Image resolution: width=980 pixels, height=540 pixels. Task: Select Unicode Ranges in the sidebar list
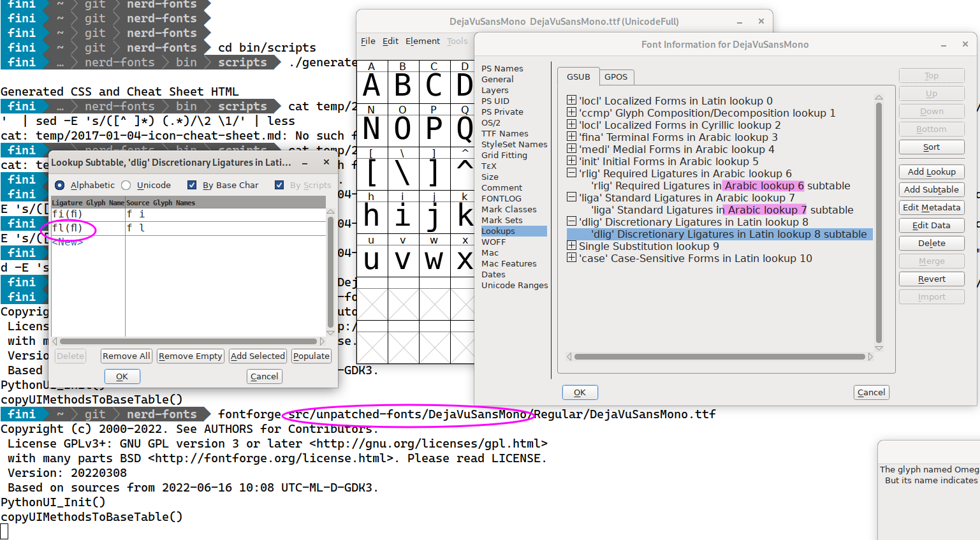[x=515, y=285]
